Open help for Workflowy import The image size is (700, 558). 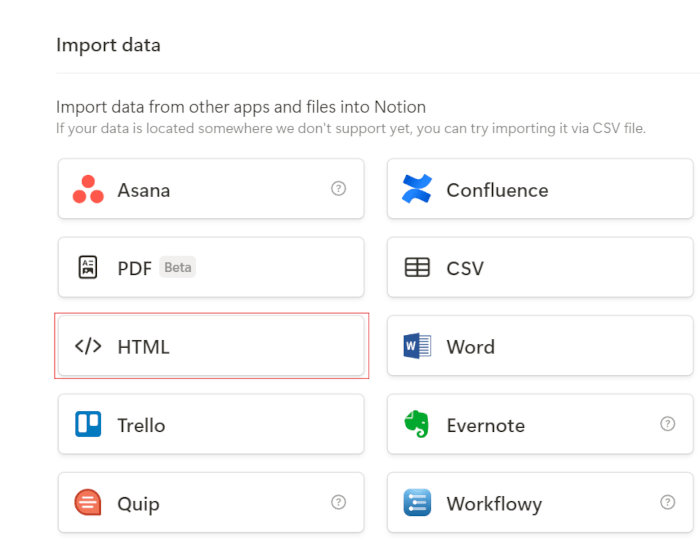point(667,502)
